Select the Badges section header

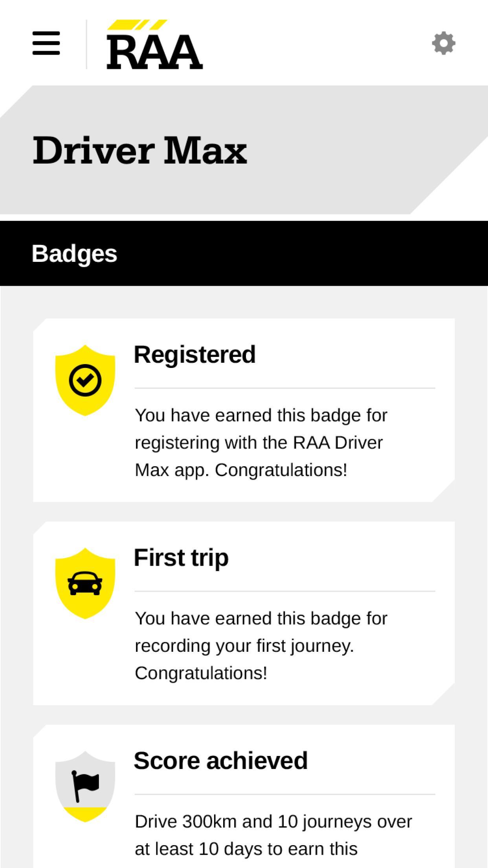pos(75,254)
